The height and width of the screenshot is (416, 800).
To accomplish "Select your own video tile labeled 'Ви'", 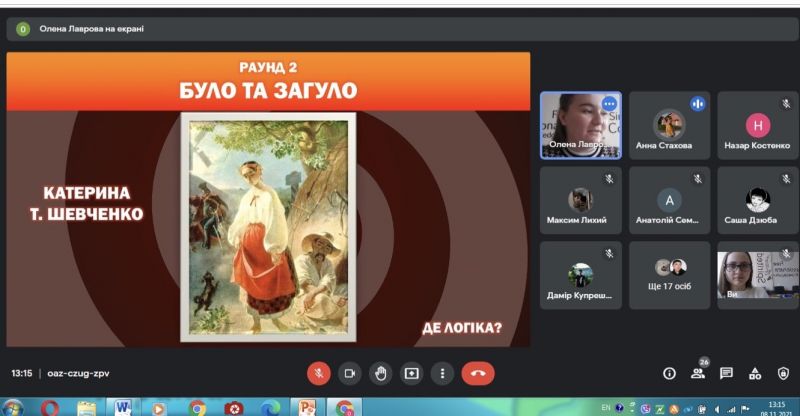I will click(x=758, y=275).
